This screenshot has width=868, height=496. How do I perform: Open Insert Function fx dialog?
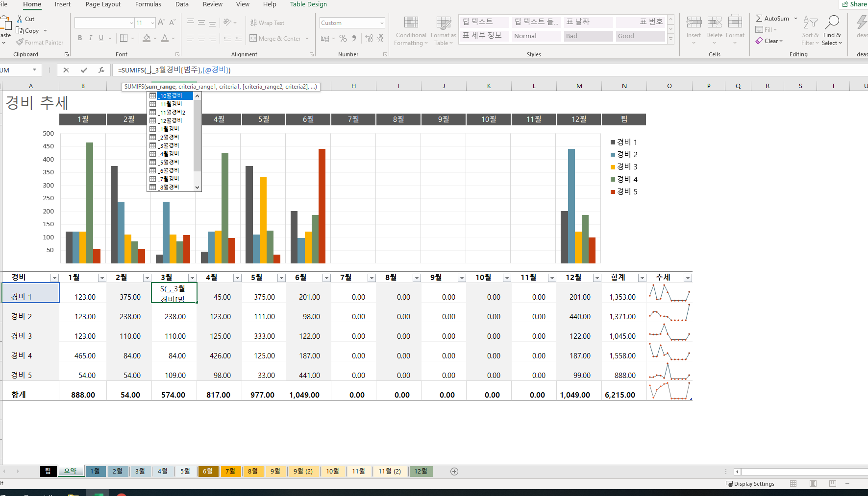click(101, 70)
